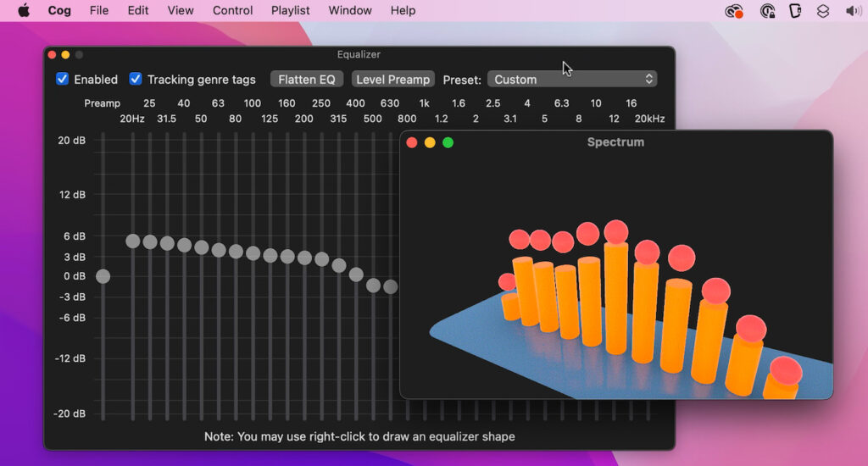Open the Playlist menu
This screenshot has width=868, height=466.
(x=290, y=10)
